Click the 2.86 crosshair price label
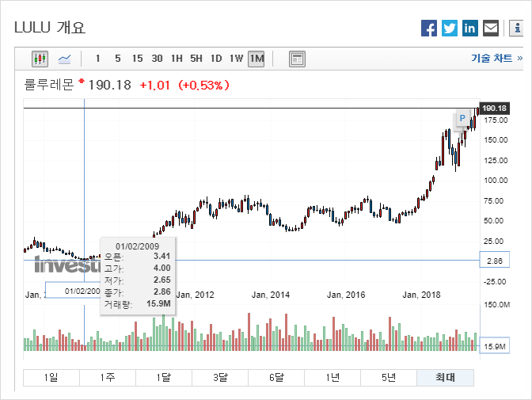532x400 pixels. (x=494, y=261)
